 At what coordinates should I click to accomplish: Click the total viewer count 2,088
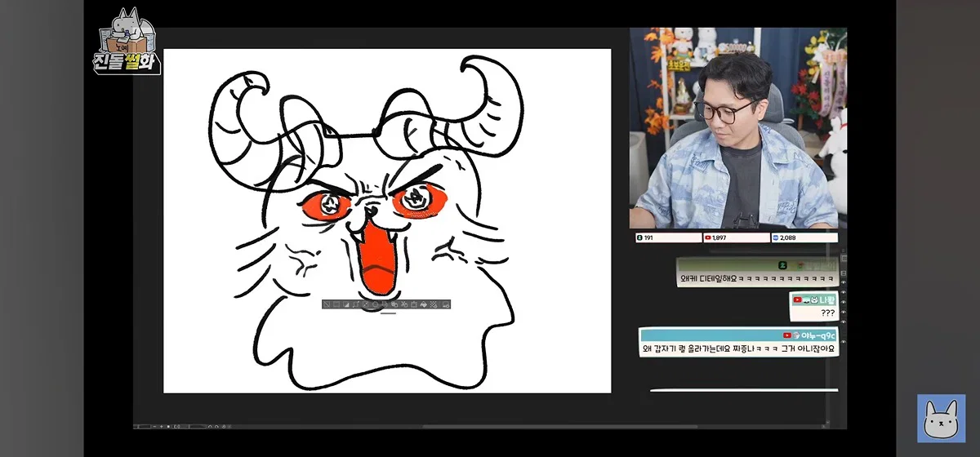804,237
